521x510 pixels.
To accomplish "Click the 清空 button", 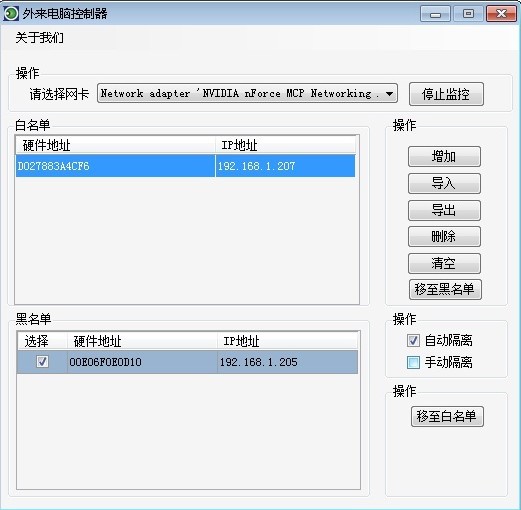I will [x=444, y=263].
